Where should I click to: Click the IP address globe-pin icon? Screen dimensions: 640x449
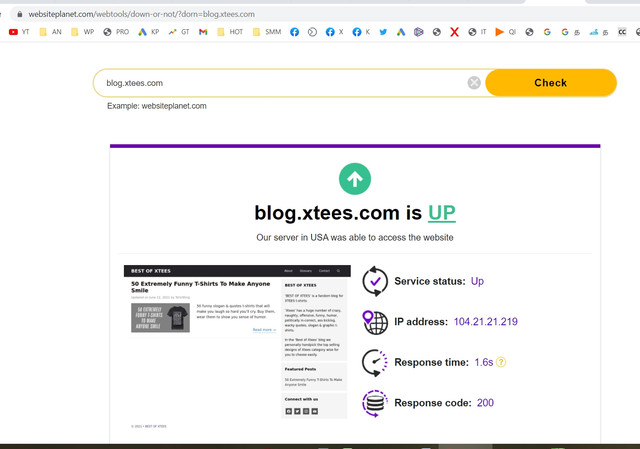click(375, 322)
